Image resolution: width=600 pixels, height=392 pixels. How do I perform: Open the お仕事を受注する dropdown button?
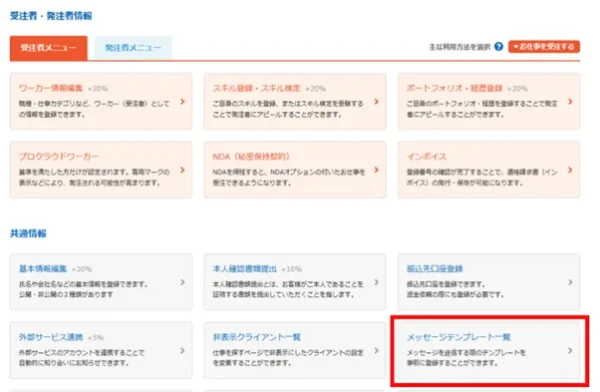click(544, 47)
